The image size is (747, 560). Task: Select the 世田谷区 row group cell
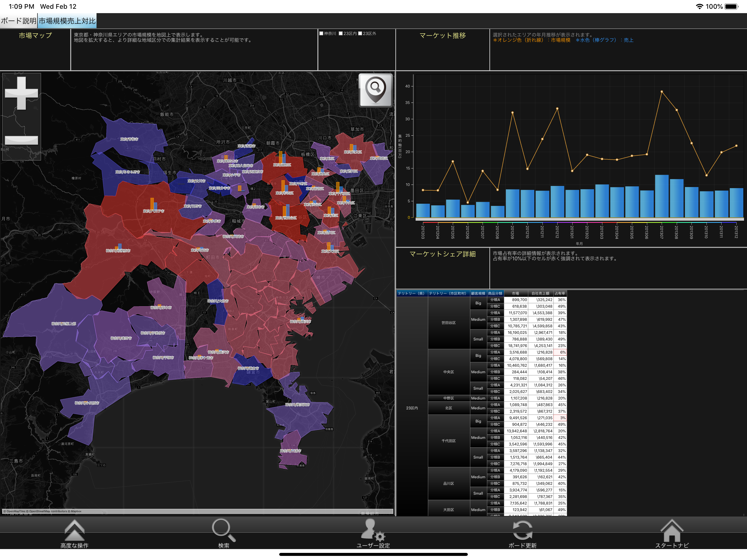point(448,323)
